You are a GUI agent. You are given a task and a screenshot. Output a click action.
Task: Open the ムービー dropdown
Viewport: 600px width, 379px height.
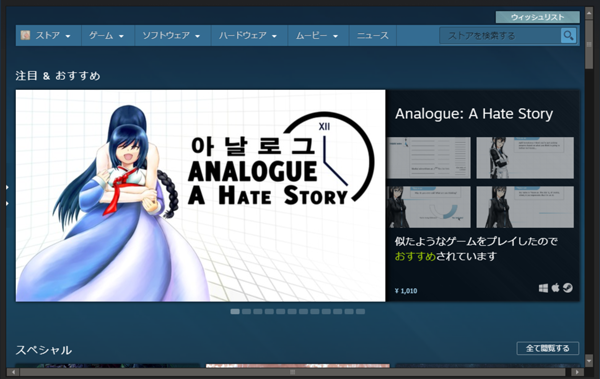click(x=318, y=36)
